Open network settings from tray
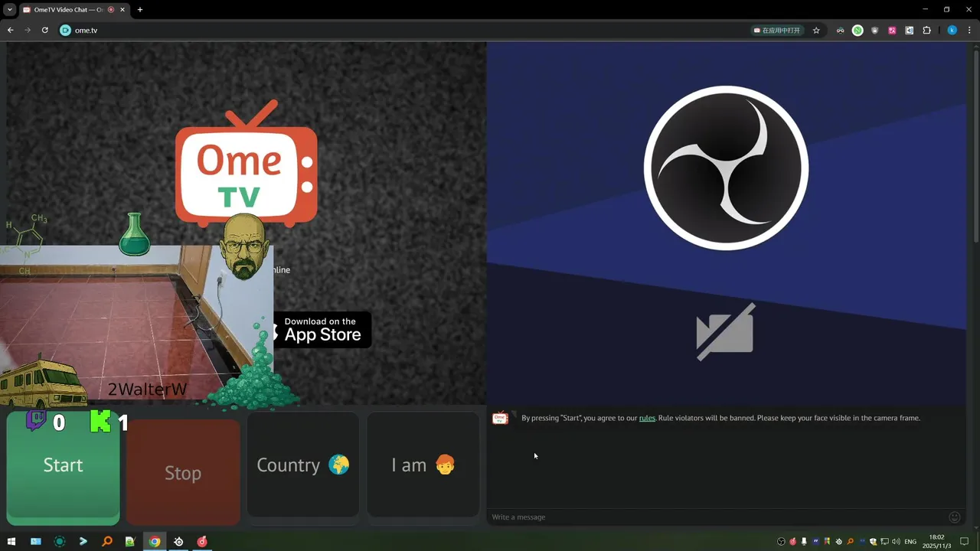980x551 pixels. (884, 542)
